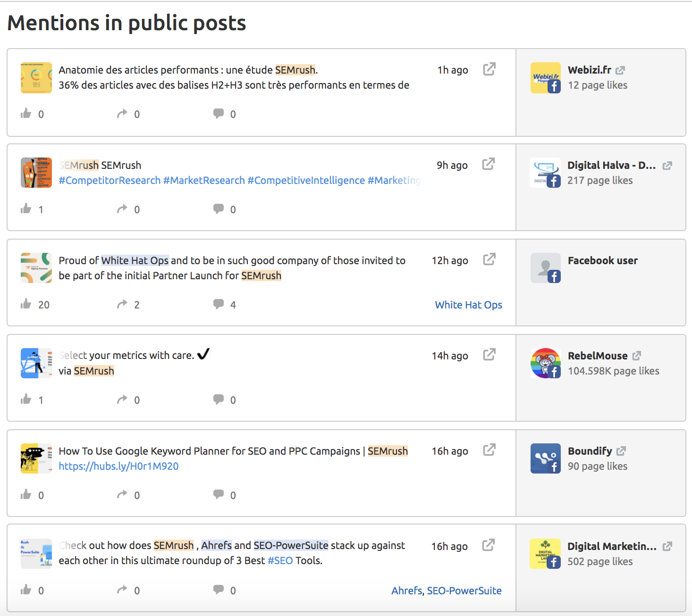692x616 pixels.
Task: Open the https://hubs.ly/H0r1M920 link
Action: pos(118,466)
